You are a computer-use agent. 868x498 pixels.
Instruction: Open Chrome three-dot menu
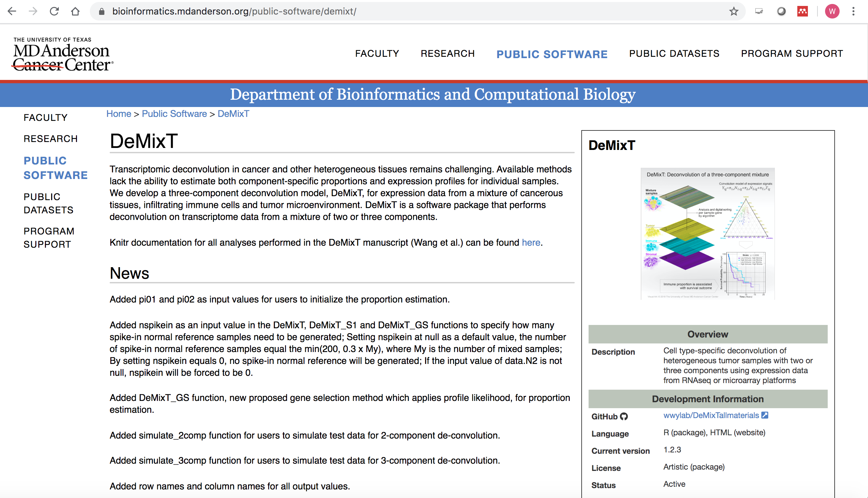(853, 11)
